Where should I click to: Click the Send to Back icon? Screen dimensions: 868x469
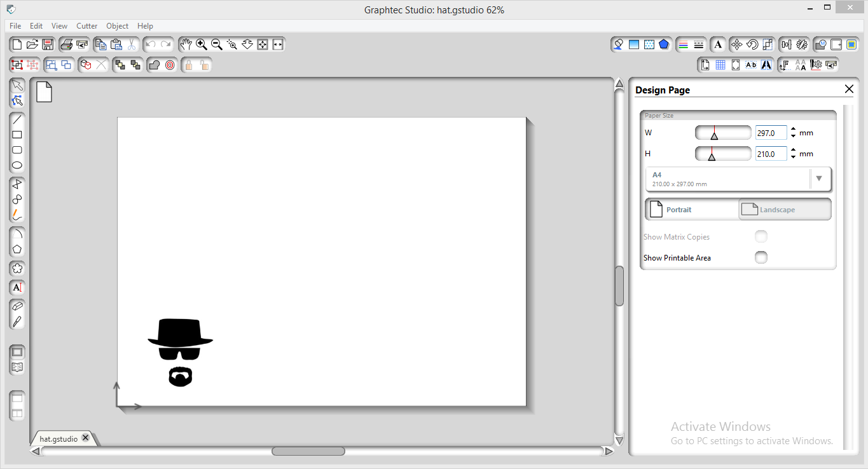(x=135, y=65)
